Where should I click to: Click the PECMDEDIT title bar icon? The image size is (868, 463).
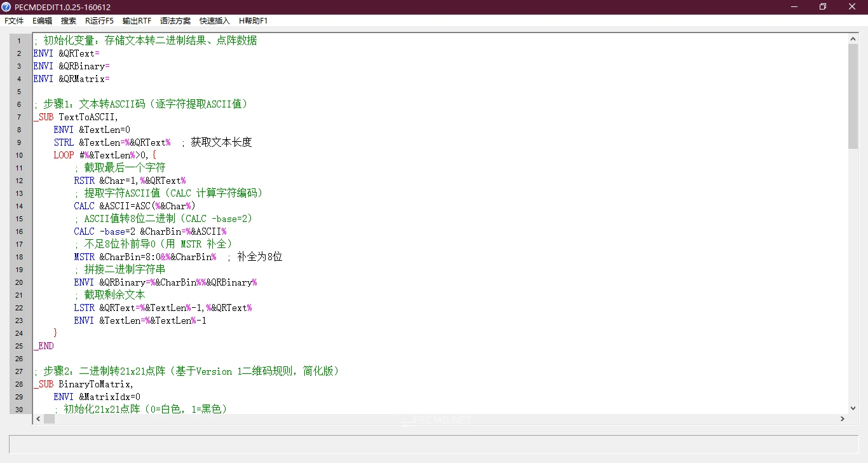tap(6, 6)
